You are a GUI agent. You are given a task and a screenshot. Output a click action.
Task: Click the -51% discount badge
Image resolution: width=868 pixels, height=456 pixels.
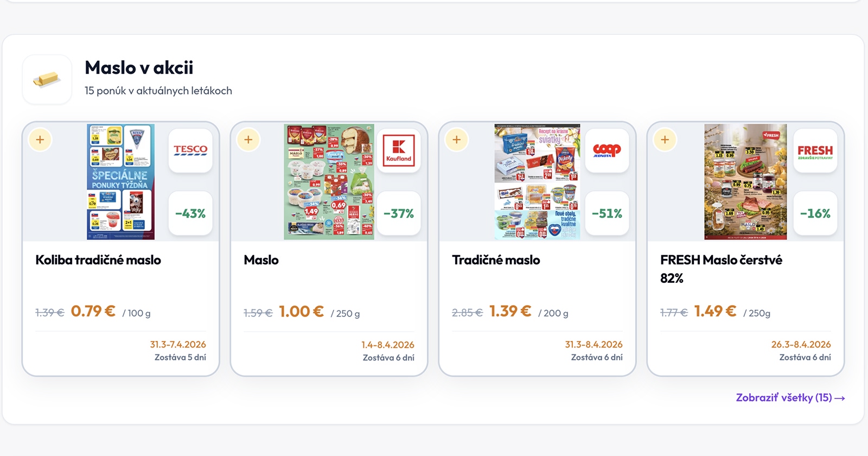coord(607,213)
